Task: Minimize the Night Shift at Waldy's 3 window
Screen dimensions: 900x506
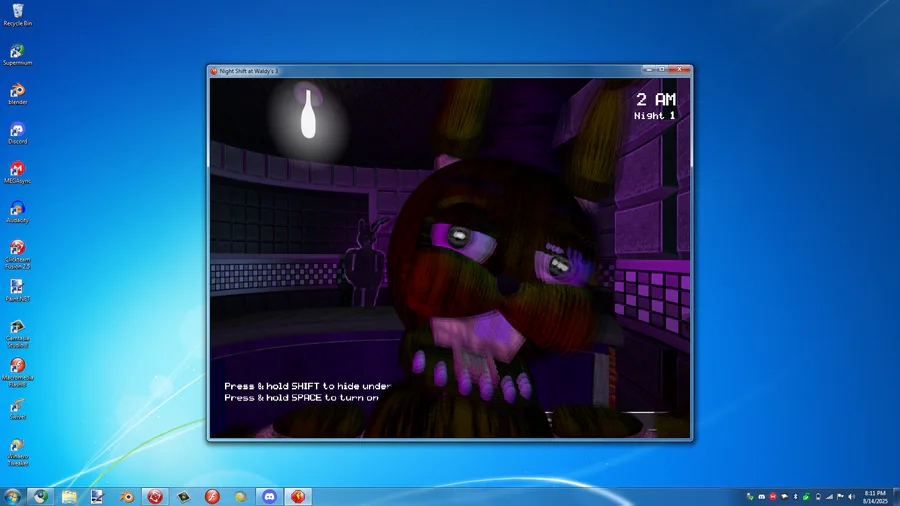Action: click(x=649, y=69)
